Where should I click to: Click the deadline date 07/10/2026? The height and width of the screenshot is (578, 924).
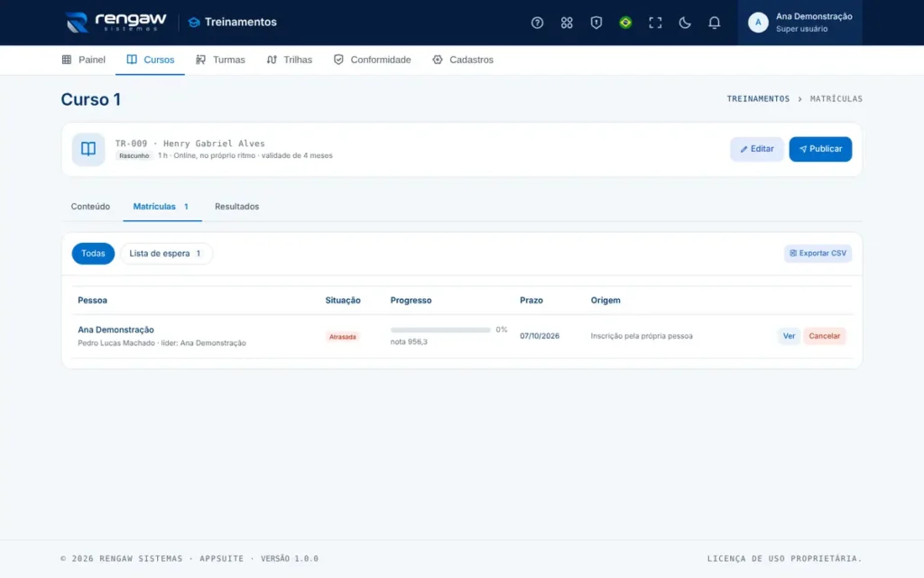coord(540,336)
